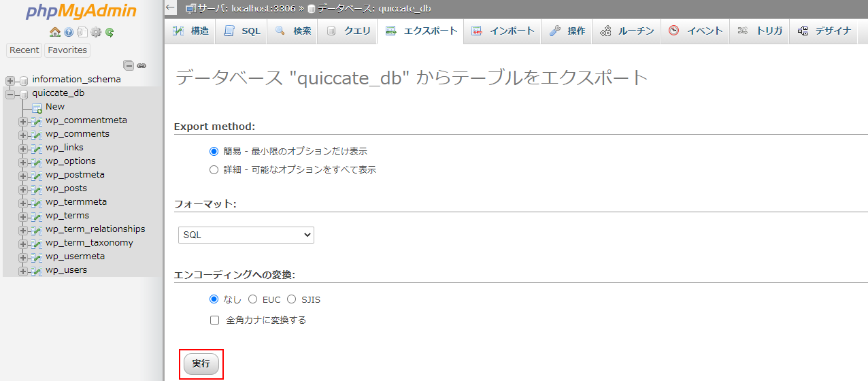This screenshot has height=381, width=868.
Task: Click the clock icon on the イベント tab
Action: 673,31
